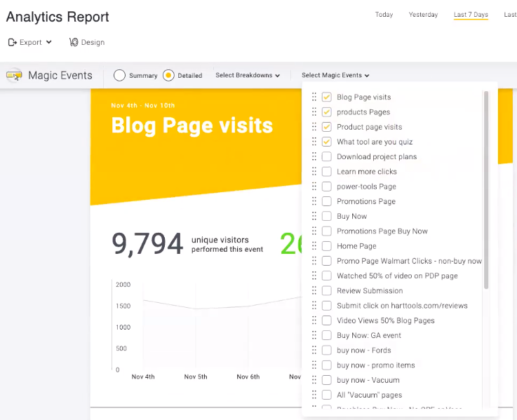Click drag handle beside Review Submission
The image size is (517, 420).
click(x=314, y=290)
